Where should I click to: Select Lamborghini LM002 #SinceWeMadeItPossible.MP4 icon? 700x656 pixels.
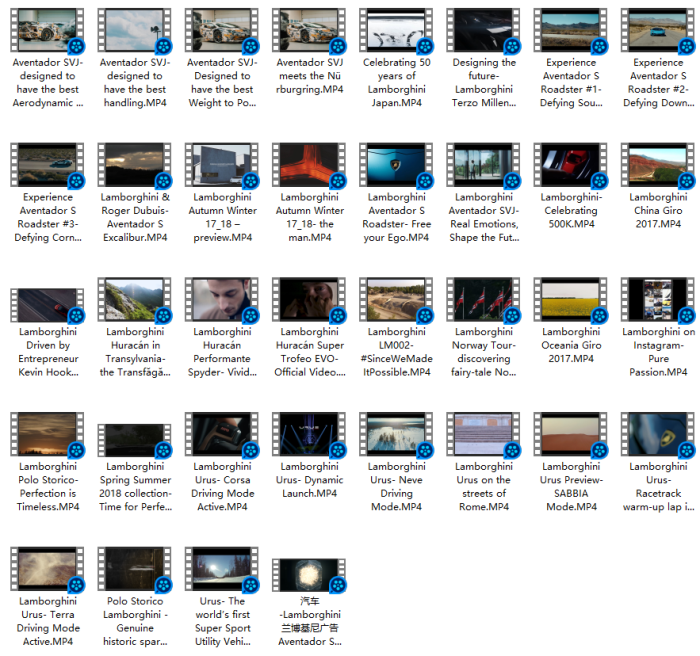point(396,300)
